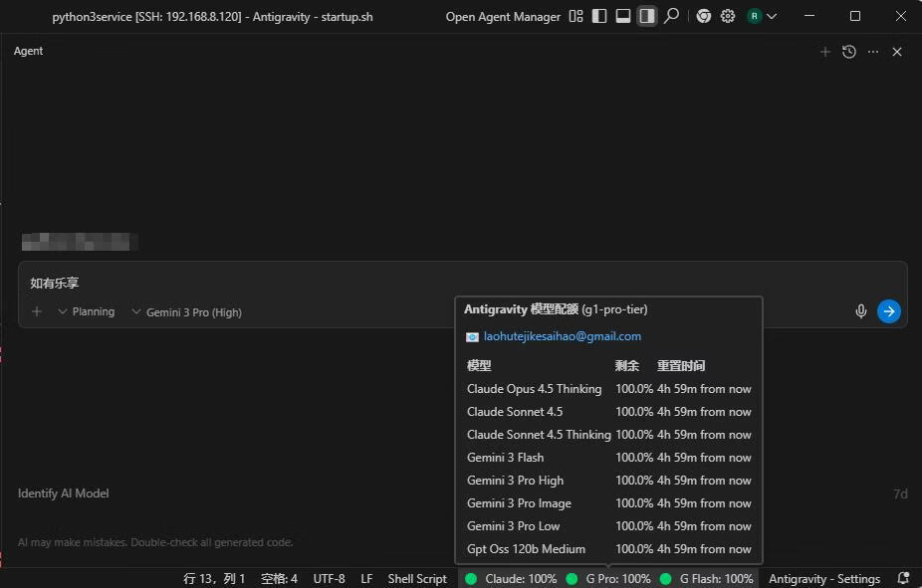Toggle the bottom panel visibility
The image size is (922, 588).
[x=623, y=16]
